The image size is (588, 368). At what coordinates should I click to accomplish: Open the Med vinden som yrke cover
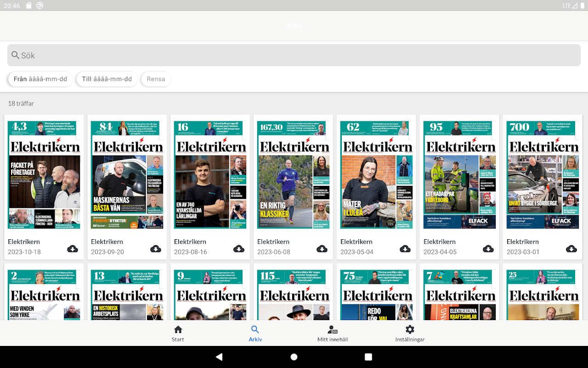click(x=44, y=295)
